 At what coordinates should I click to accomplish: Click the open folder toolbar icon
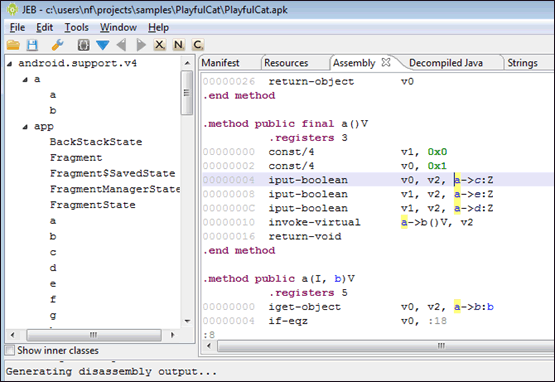coord(13,45)
